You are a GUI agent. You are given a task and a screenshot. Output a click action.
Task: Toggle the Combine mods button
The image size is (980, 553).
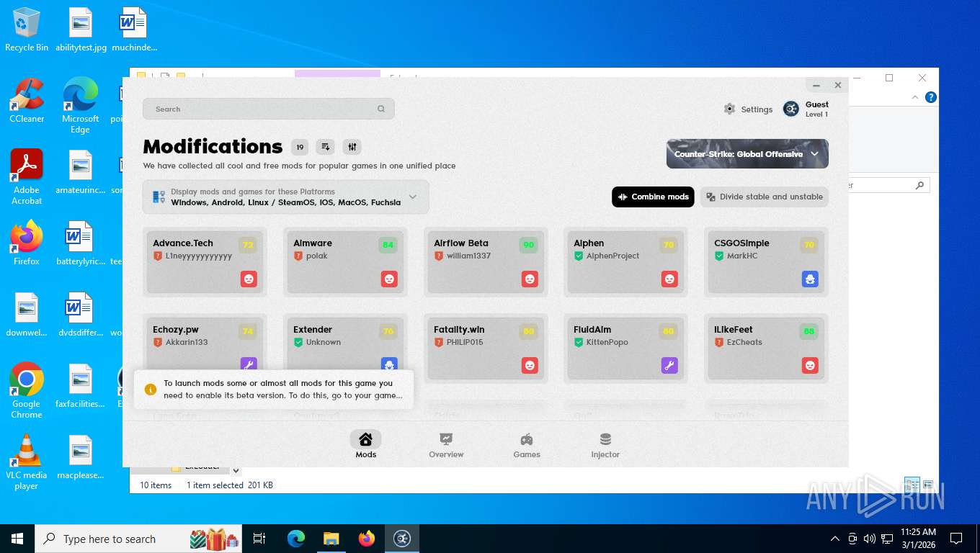653,197
